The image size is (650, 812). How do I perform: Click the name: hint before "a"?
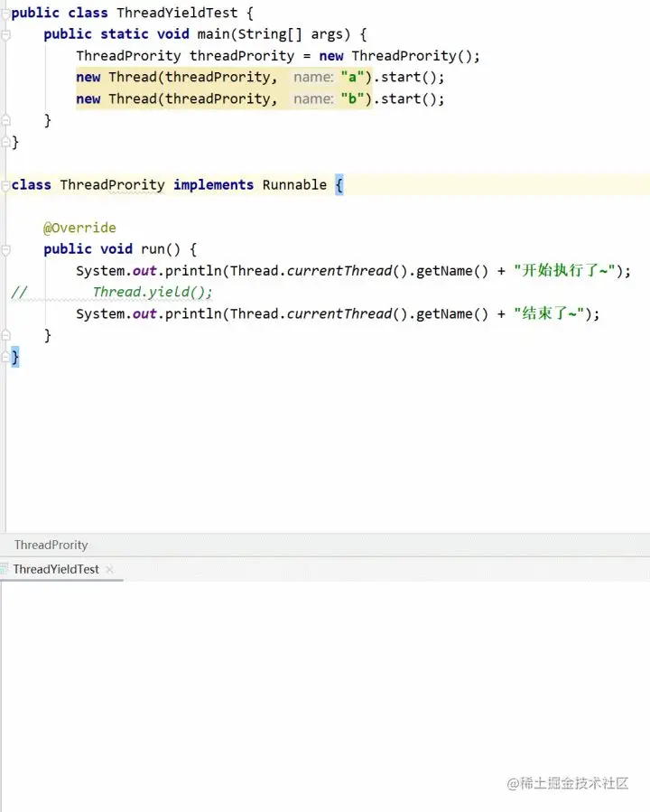[313, 77]
